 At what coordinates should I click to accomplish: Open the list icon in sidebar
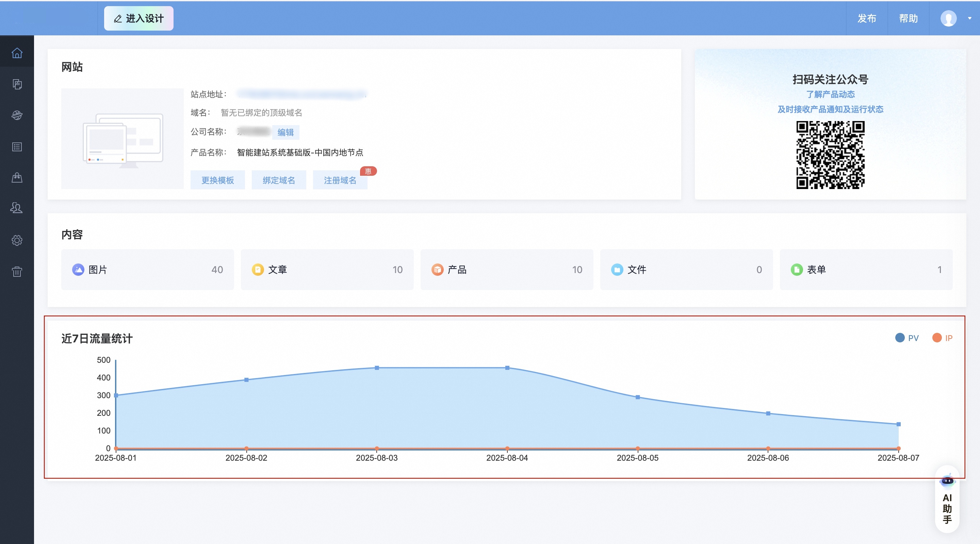point(17,147)
